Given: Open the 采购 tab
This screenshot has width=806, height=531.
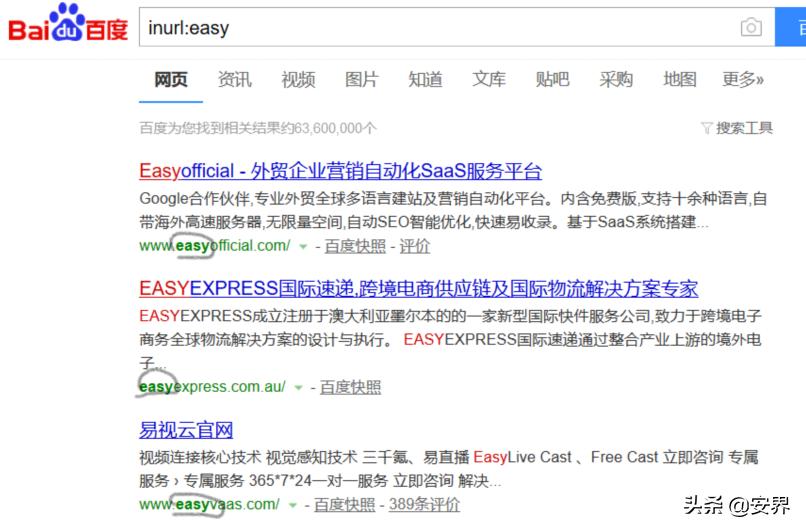Looking at the screenshot, I should coord(616,80).
